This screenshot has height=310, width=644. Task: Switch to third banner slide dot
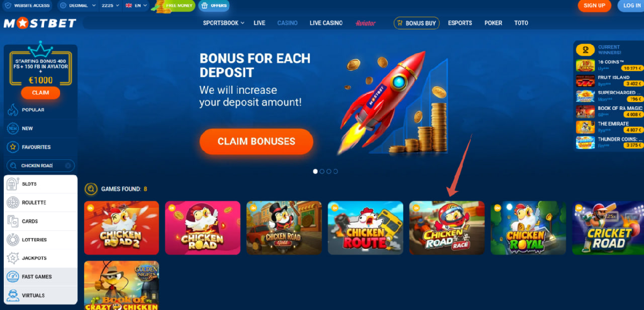329,172
